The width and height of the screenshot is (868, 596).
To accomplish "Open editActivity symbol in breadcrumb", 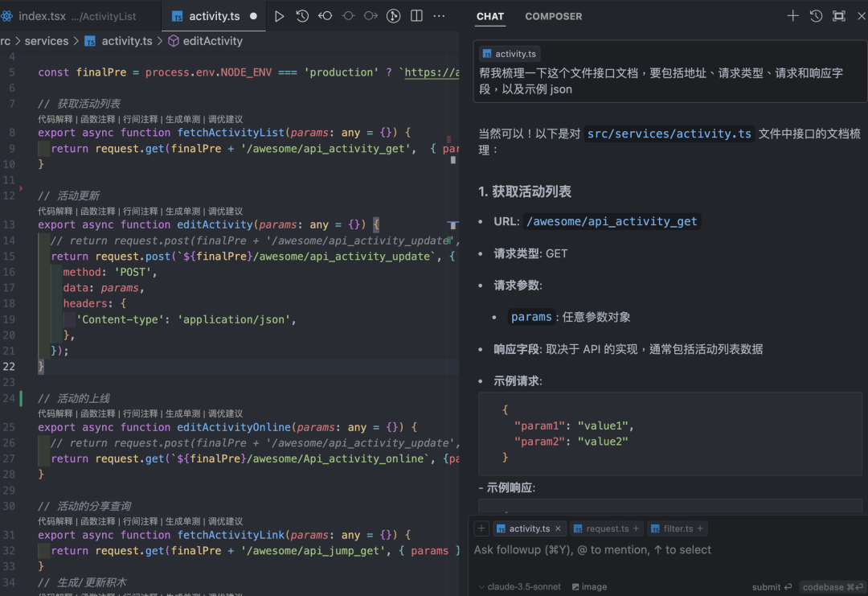I will tap(212, 41).
